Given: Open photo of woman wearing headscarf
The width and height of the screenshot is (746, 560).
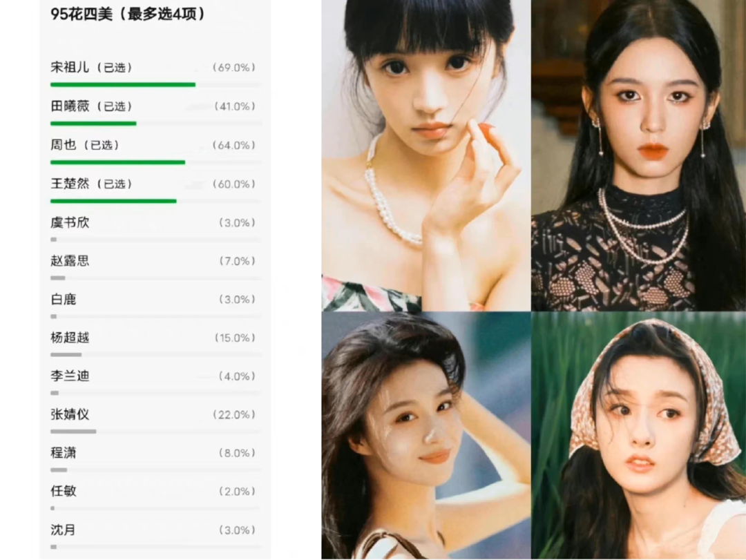Looking at the screenshot, I should tap(638, 435).
